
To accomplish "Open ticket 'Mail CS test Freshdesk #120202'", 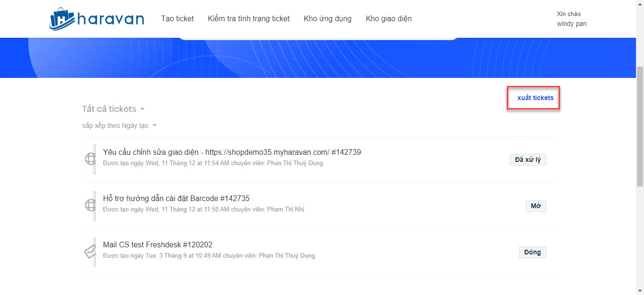I will point(157,244).
